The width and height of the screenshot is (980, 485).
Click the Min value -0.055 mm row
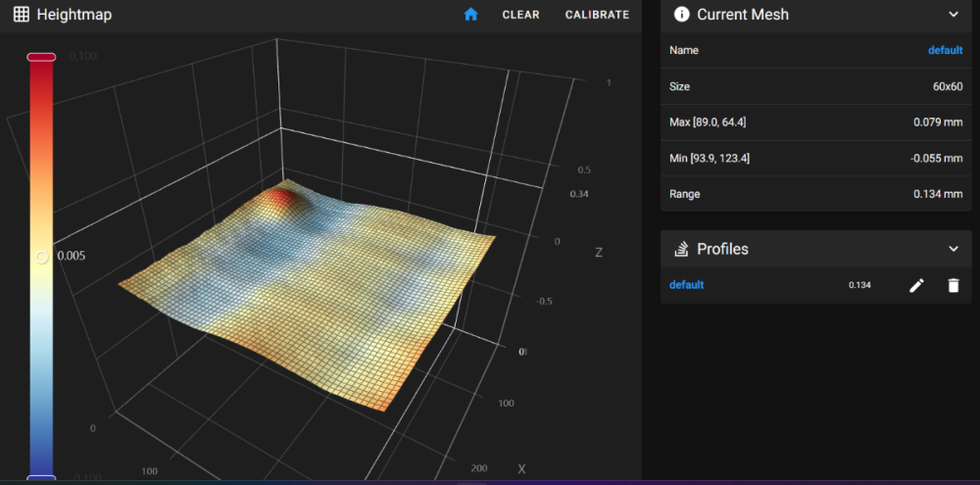[815, 159]
